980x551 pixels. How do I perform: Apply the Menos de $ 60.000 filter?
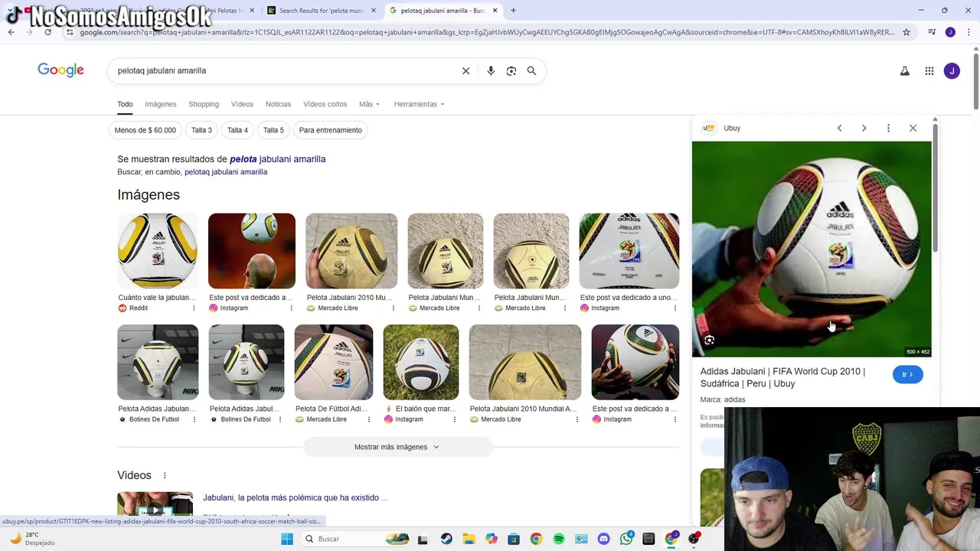point(145,130)
